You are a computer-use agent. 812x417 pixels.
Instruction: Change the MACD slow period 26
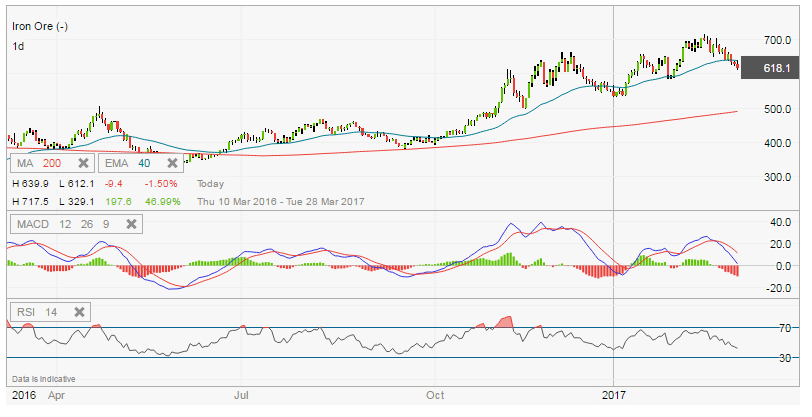[87, 224]
